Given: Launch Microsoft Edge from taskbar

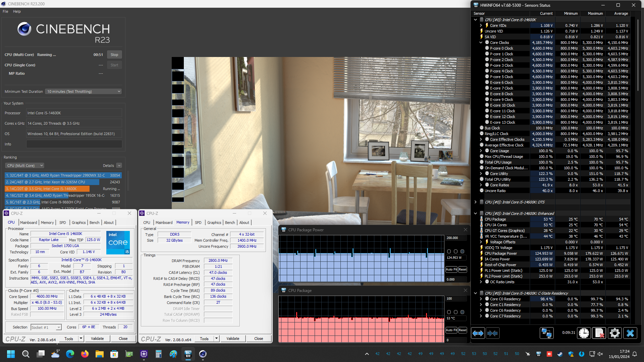Looking at the screenshot, I should pos(70,354).
